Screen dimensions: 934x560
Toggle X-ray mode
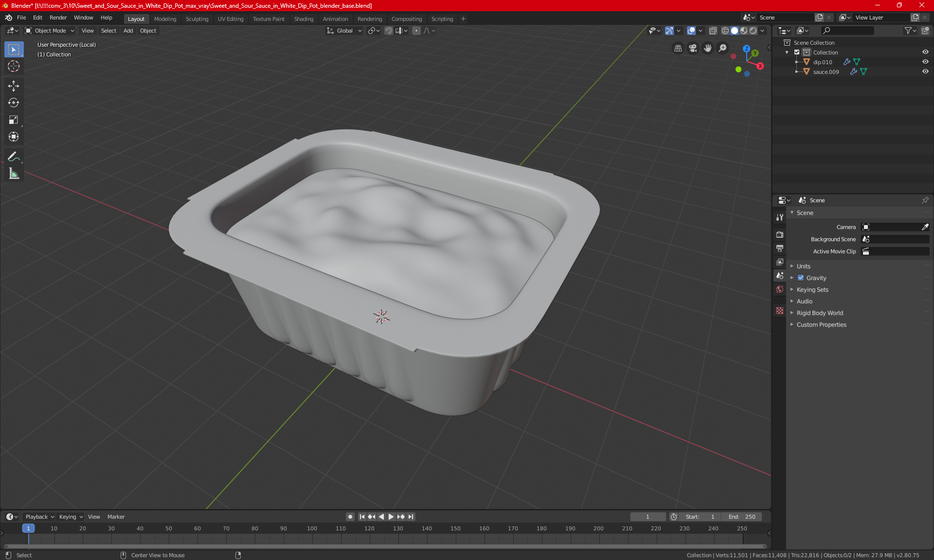713,31
